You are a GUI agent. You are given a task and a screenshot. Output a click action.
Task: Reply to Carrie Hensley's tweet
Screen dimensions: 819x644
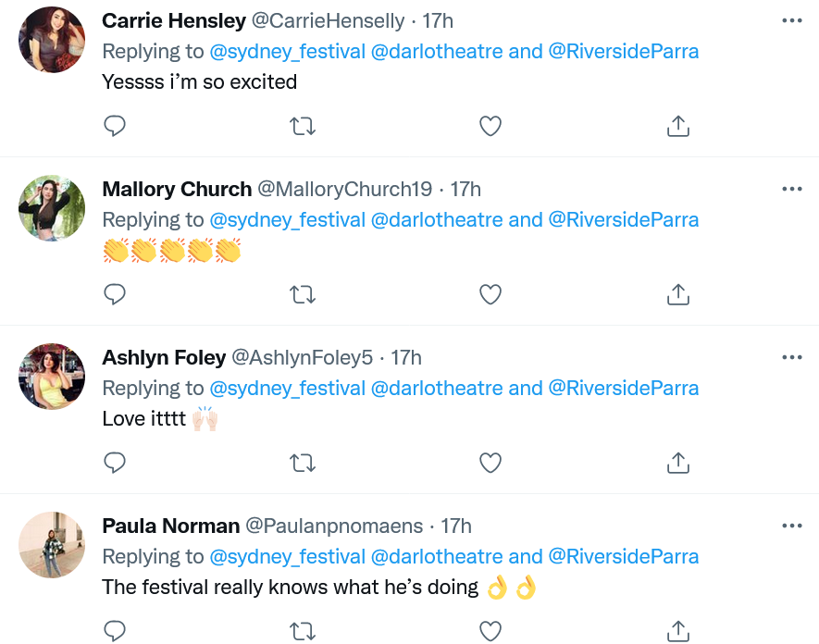click(x=115, y=126)
